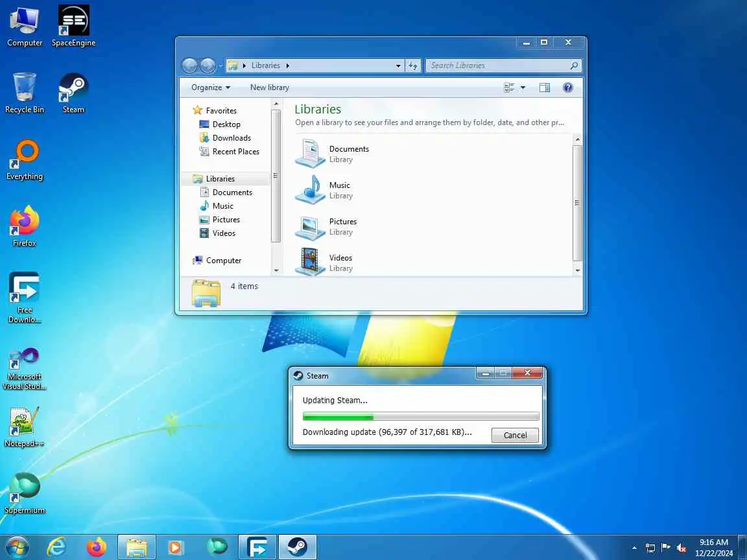This screenshot has height=560, width=747.
Task: Select the Everything search shortcut
Action: [24, 159]
